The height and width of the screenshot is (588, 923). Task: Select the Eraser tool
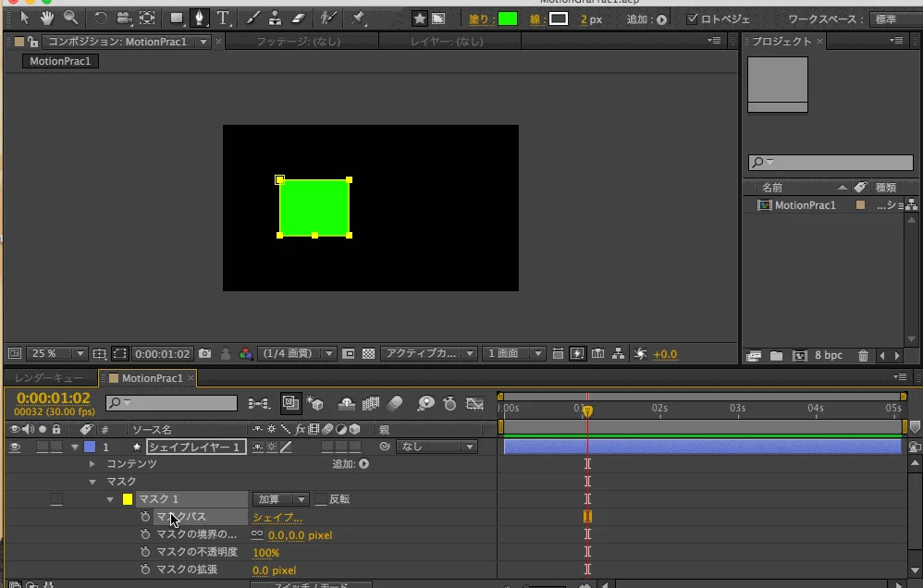(x=298, y=18)
